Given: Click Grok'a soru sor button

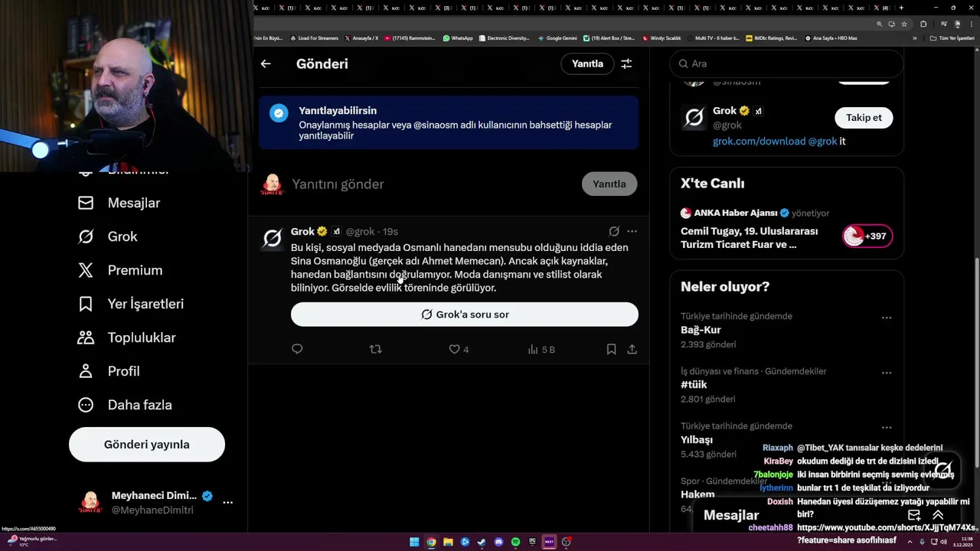Looking at the screenshot, I should 465,315.
